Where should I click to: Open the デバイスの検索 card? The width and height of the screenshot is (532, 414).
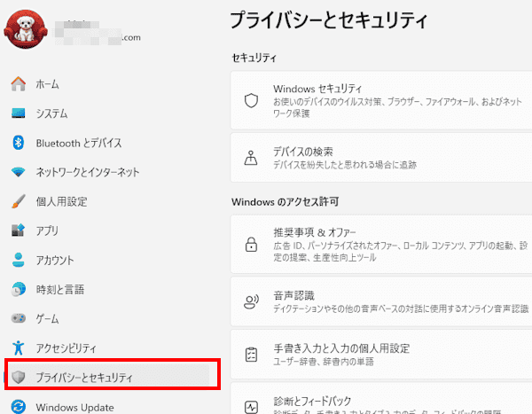[381, 158]
